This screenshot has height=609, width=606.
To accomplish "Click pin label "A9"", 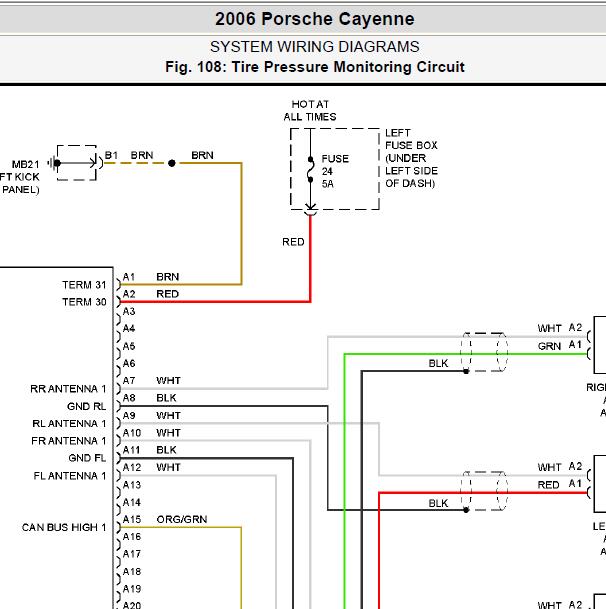I will click(x=129, y=416).
